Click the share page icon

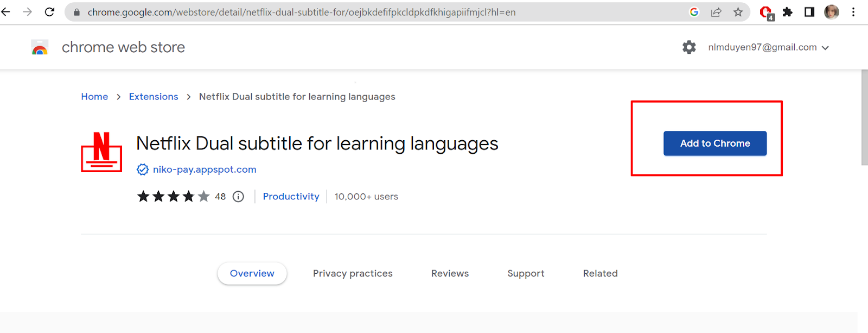coord(716,12)
